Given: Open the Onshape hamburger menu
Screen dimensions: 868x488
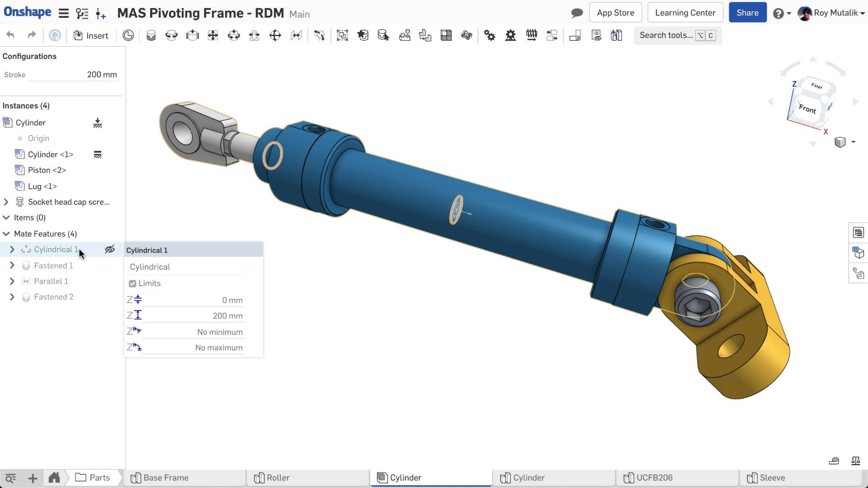Looking at the screenshot, I should [64, 14].
